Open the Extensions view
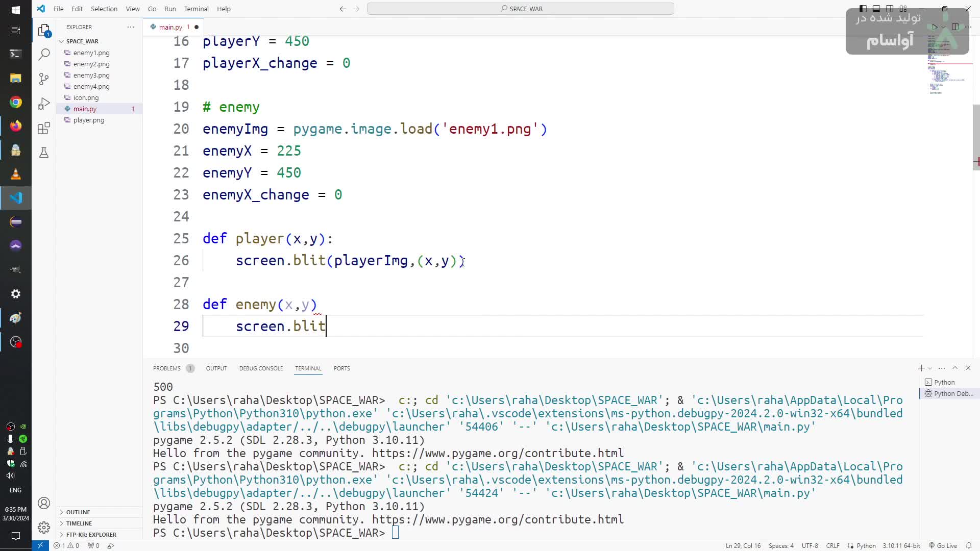This screenshot has width=980, height=551. pyautogui.click(x=44, y=128)
